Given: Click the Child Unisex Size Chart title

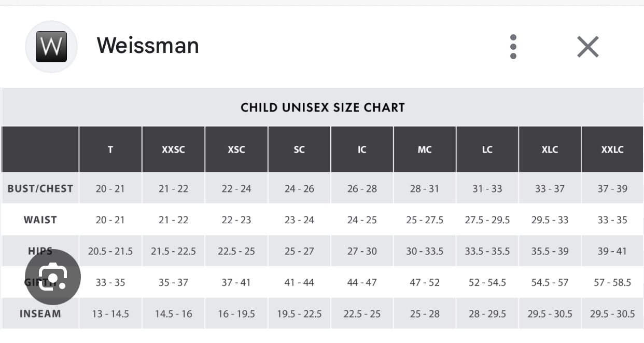Looking at the screenshot, I should [x=323, y=107].
